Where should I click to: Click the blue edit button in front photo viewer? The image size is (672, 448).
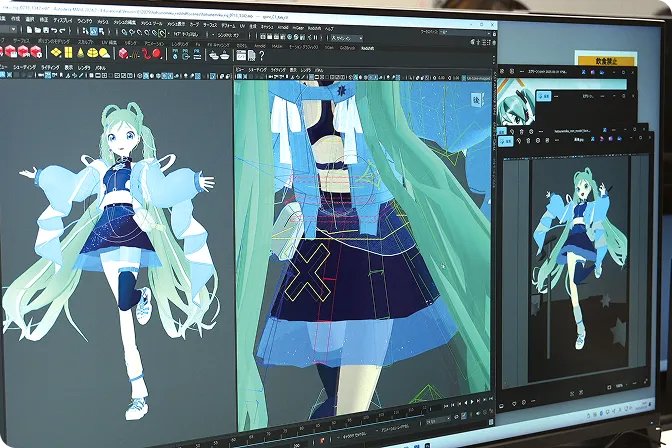(506, 141)
